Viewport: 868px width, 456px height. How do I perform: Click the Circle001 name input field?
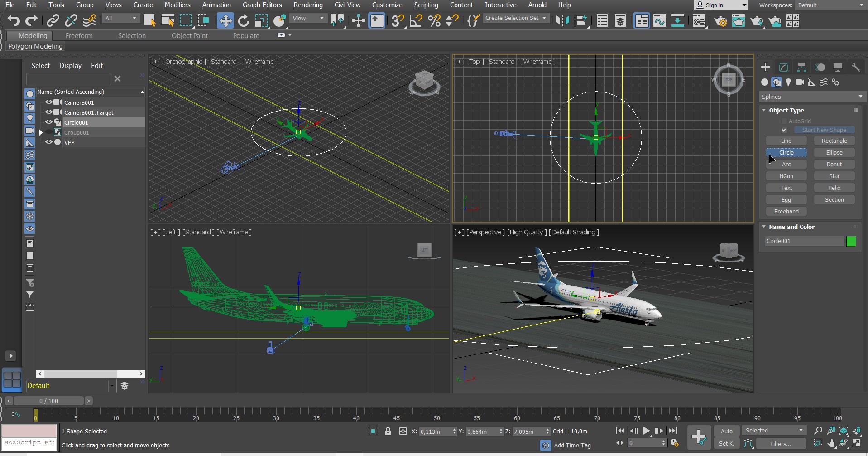coord(804,241)
